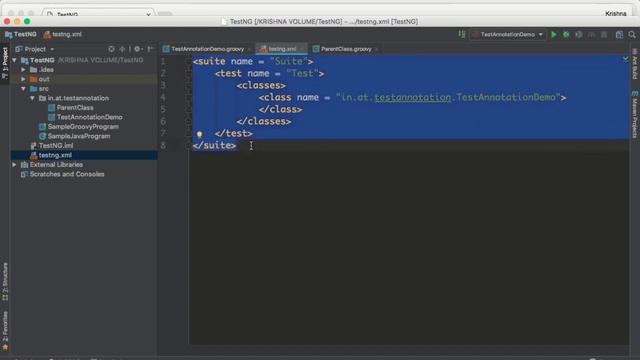Collapse the src folder arrow
The image size is (640, 360).
coord(23,89)
